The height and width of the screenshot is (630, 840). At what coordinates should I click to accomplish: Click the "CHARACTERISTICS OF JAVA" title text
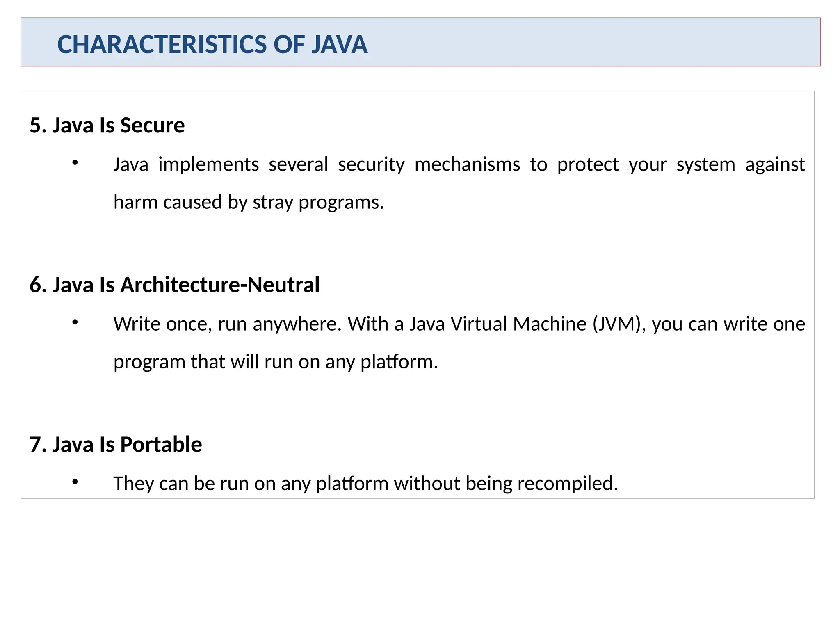tap(212, 44)
